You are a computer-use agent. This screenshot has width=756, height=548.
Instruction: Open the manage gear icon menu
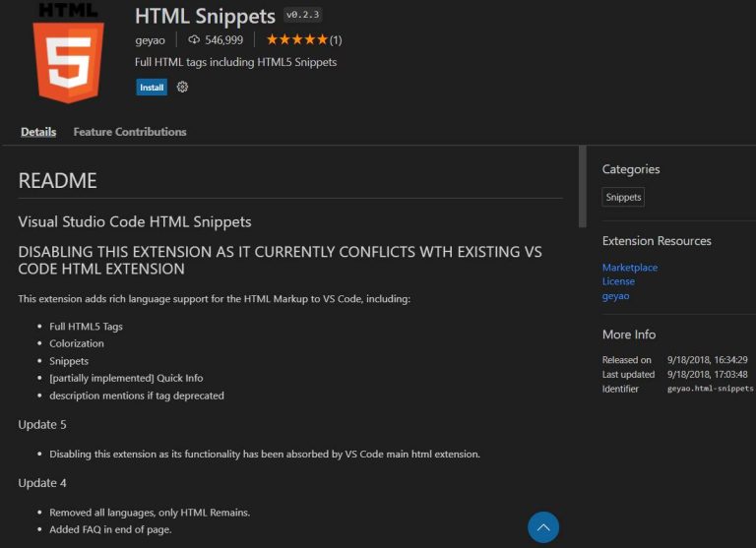click(x=182, y=88)
